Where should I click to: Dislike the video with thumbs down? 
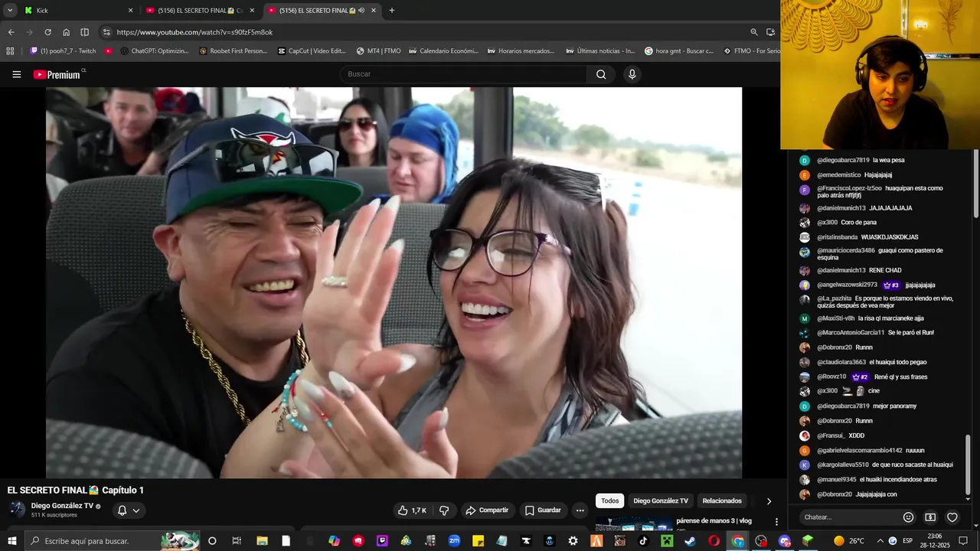pyautogui.click(x=443, y=510)
